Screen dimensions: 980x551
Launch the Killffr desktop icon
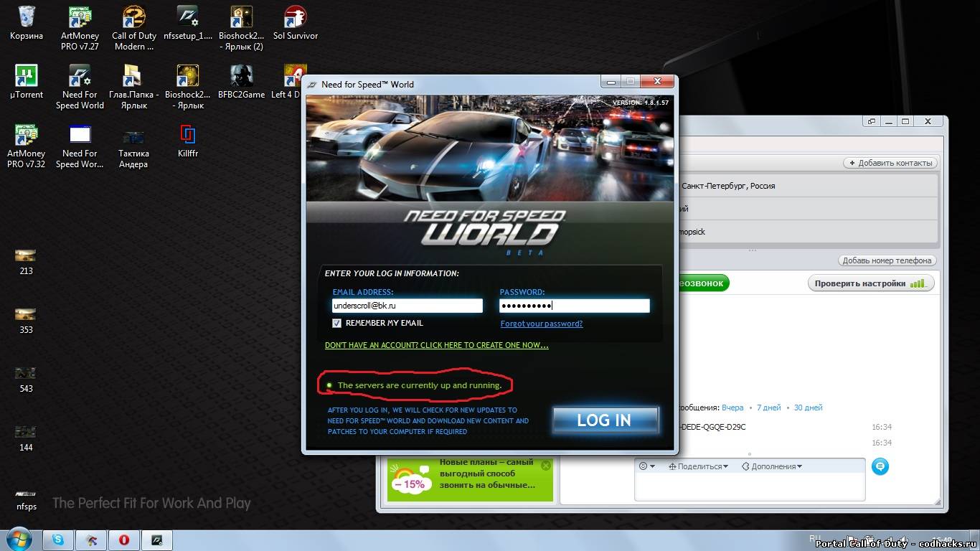click(188, 141)
